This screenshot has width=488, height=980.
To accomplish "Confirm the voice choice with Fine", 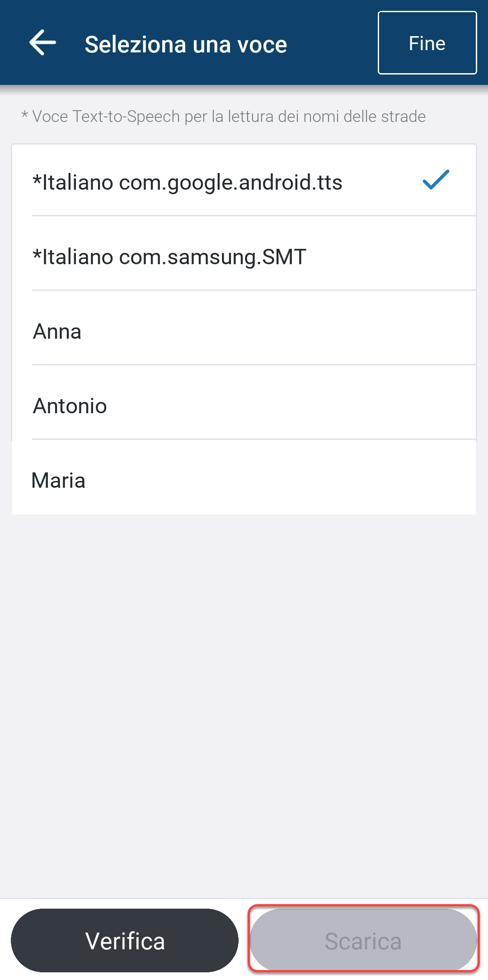I will (x=427, y=43).
